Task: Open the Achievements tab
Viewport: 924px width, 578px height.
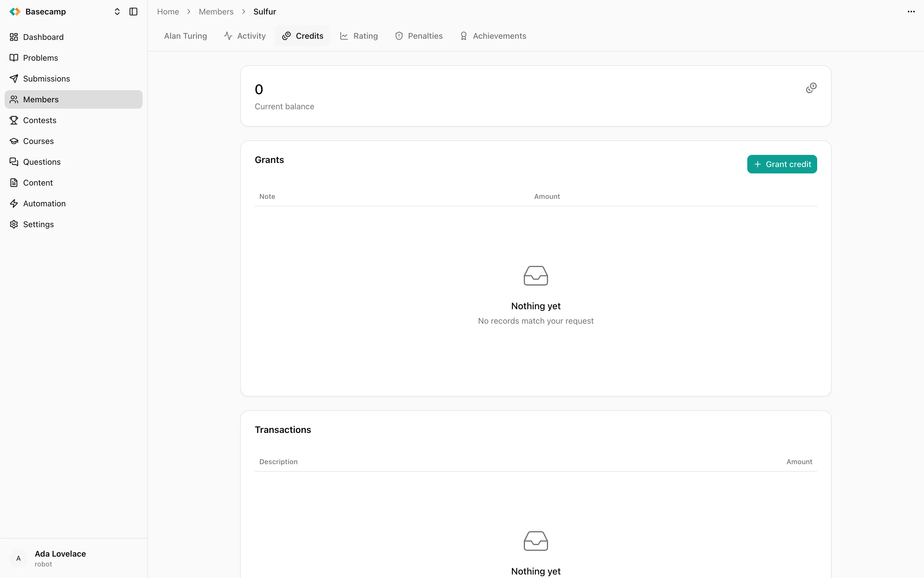Action: pyautogui.click(x=493, y=36)
